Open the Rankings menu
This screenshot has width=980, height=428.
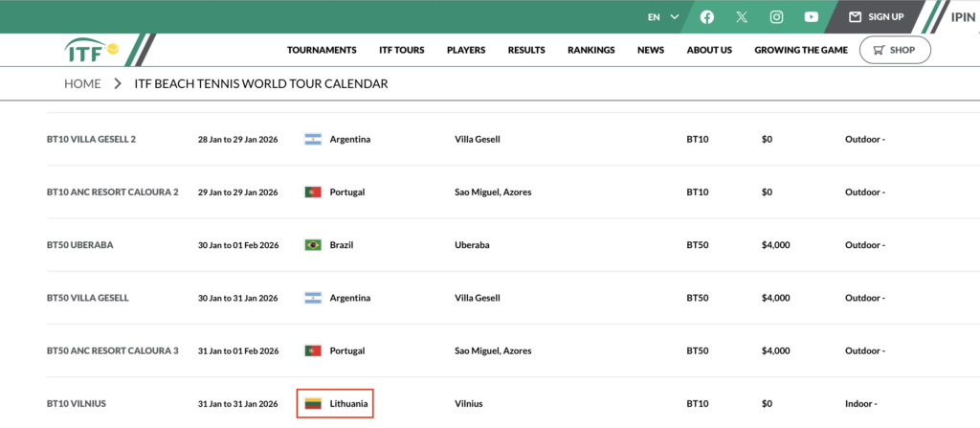pyautogui.click(x=591, y=50)
